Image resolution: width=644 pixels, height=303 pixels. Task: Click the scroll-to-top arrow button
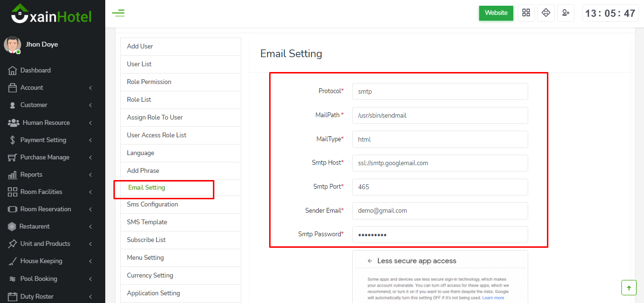(629, 288)
